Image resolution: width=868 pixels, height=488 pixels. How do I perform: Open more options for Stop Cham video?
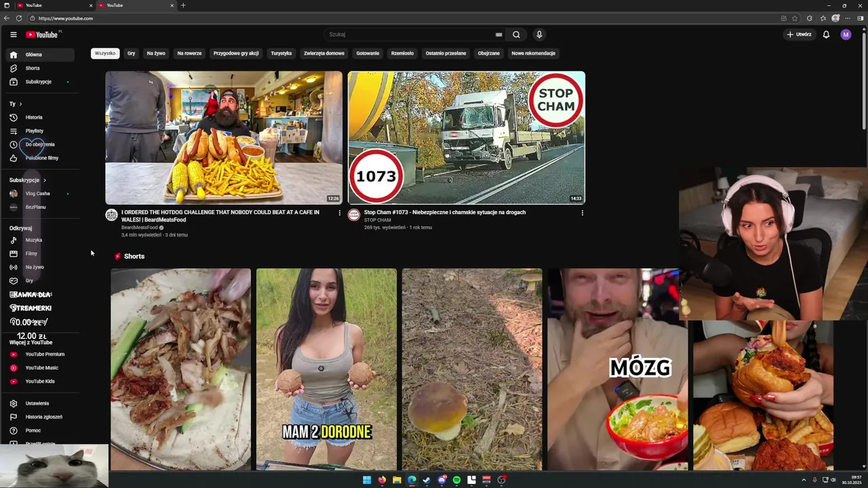[582, 213]
